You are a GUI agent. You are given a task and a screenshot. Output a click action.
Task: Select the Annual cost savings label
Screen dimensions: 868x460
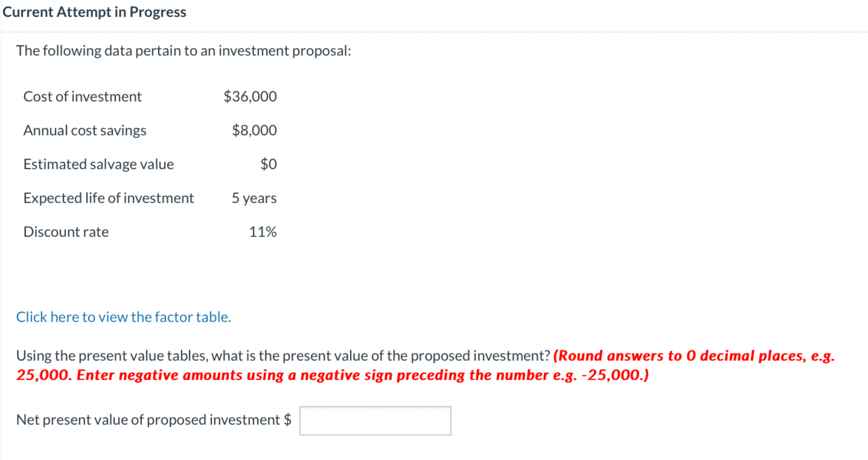pos(85,130)
